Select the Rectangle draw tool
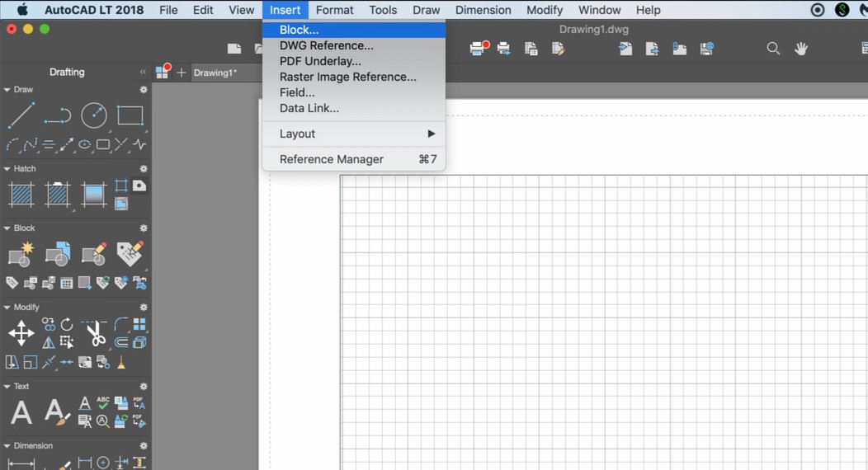This screenshot has width=868, height=470. point(130,115)
